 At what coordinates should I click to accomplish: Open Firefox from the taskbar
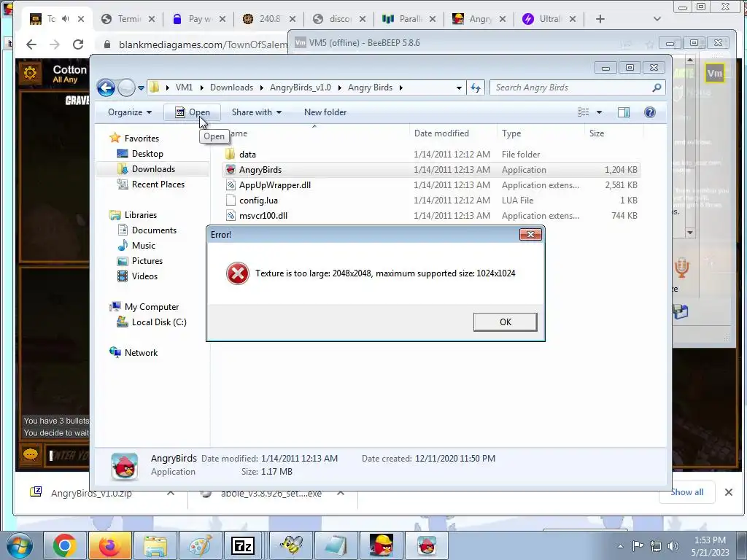pos(109,545)
